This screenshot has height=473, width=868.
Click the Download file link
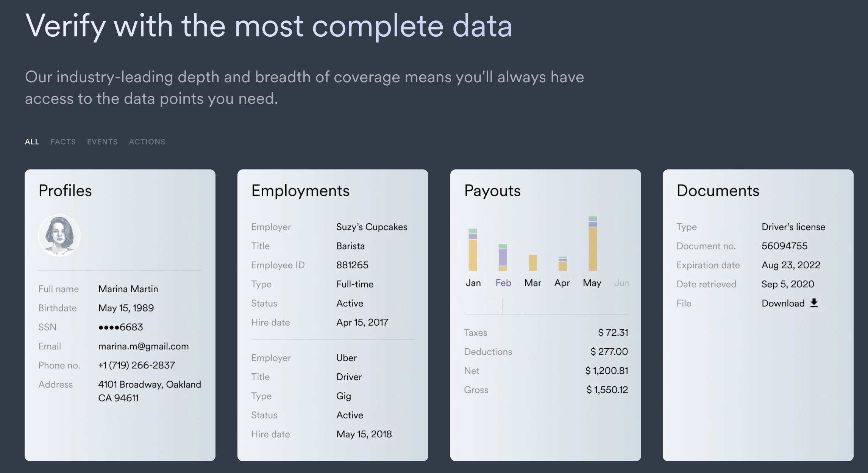click(x=783, y=303)
